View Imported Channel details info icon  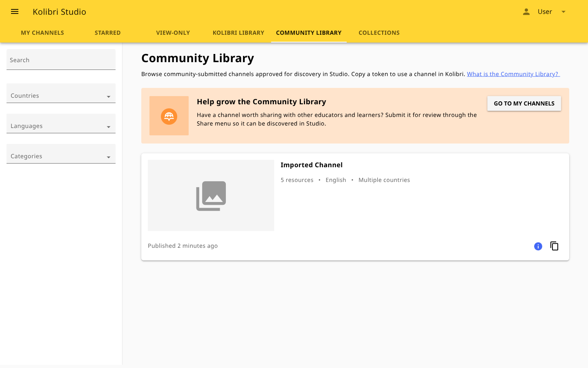pyautogui.click(x=538, y=246)
